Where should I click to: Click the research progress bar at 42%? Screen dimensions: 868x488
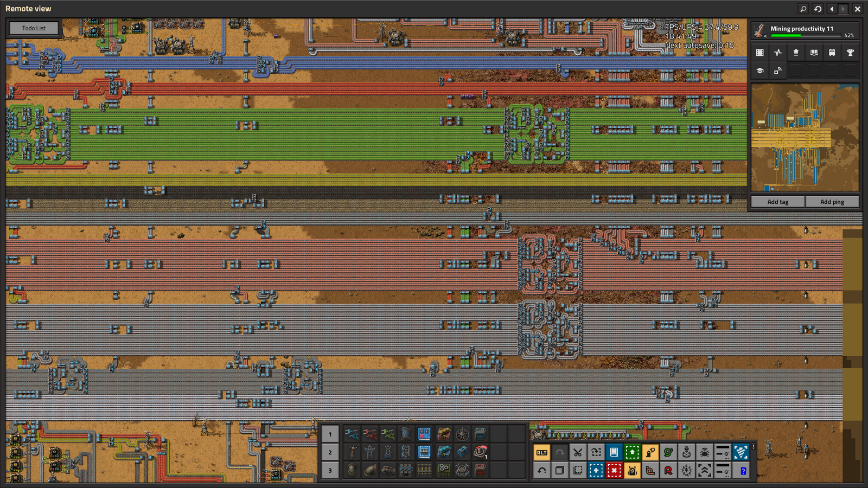click(806, 36)
